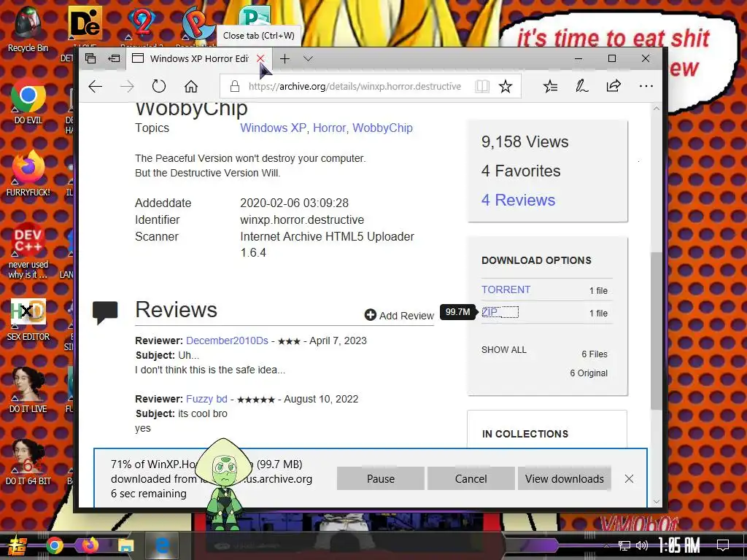Click identifier 'winxp.horror.destructive' text
747x560 pixels.
click(302, 219)
